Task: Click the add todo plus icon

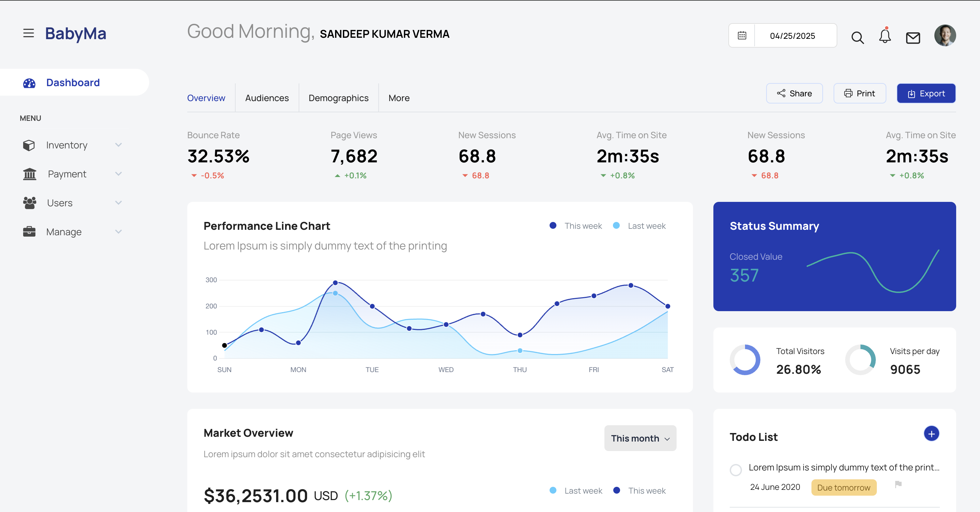Action: pos(931,434)
